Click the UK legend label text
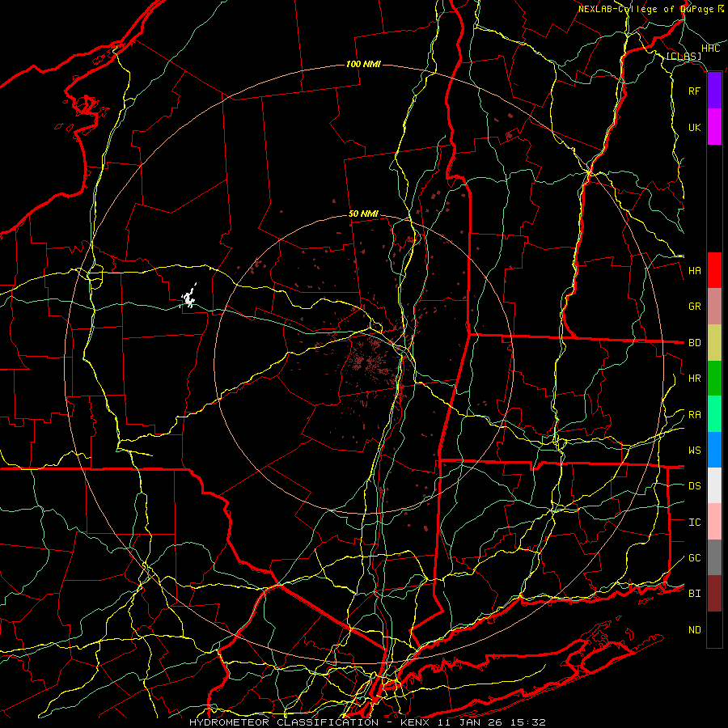728x728 pixels. (695, 127)
